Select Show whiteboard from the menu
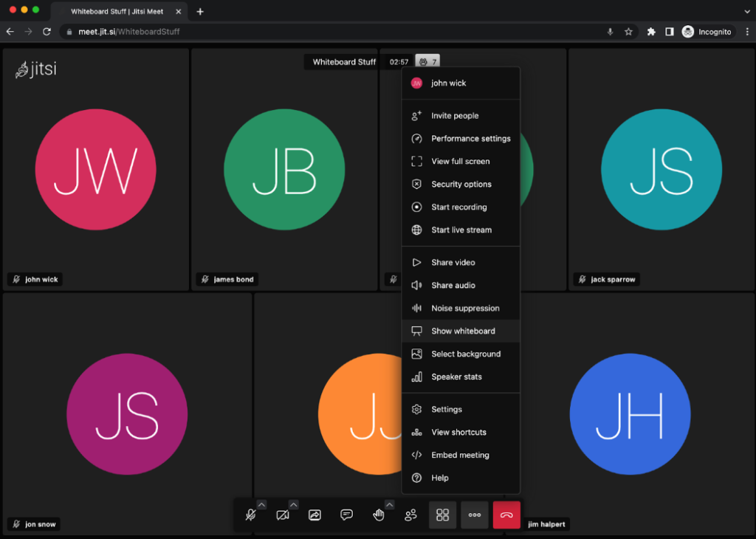The image size is (756, 539). click(463, 331)
